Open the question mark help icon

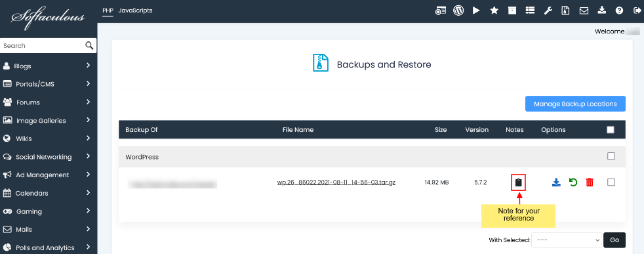pos(619,11)
